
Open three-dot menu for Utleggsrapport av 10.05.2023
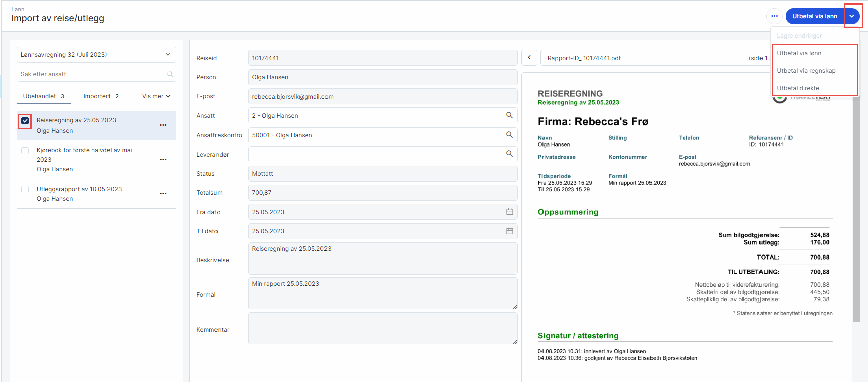coord(163,194)
